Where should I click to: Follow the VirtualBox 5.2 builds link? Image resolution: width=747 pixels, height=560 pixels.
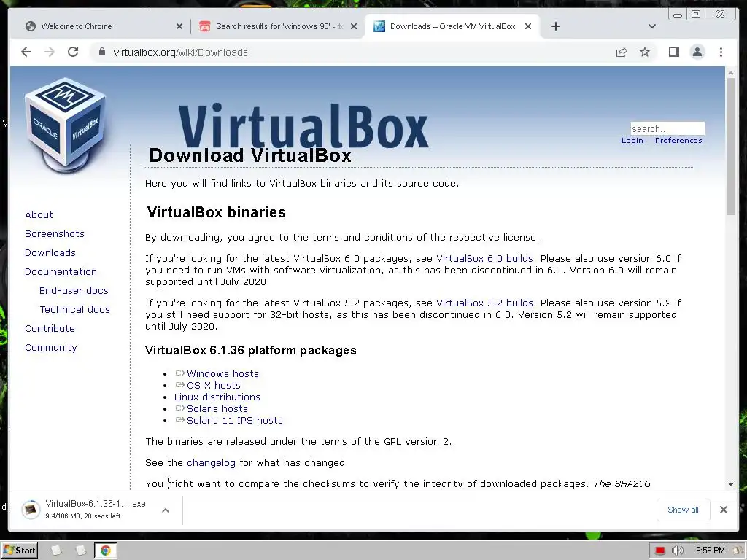(x=484, y=303)
